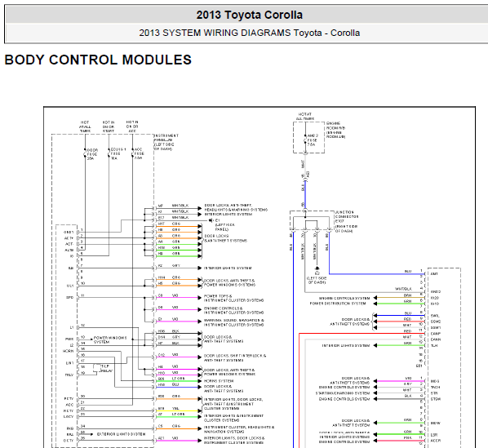
Task: Click the 'BODY CONTROL MODULES' heading
Action: 98,60
